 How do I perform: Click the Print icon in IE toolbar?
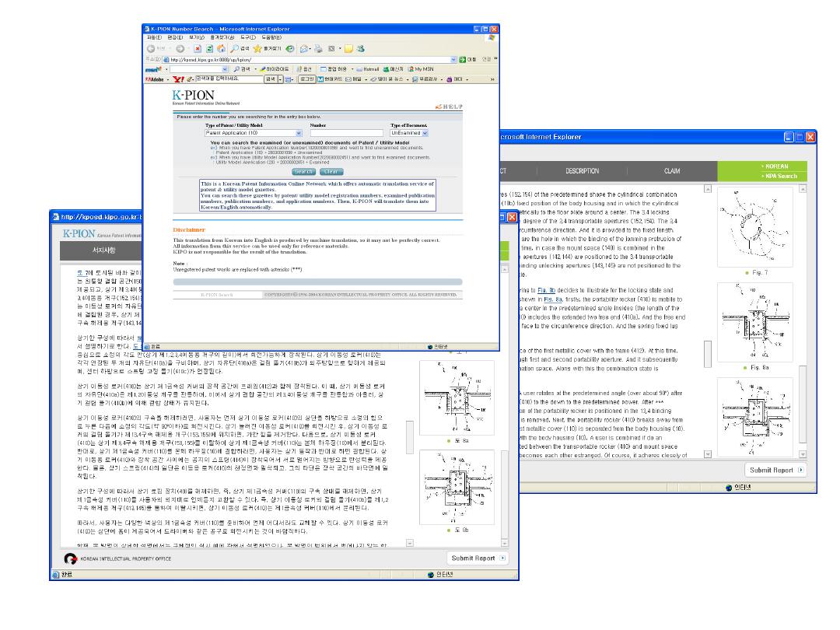pos(318,49)
